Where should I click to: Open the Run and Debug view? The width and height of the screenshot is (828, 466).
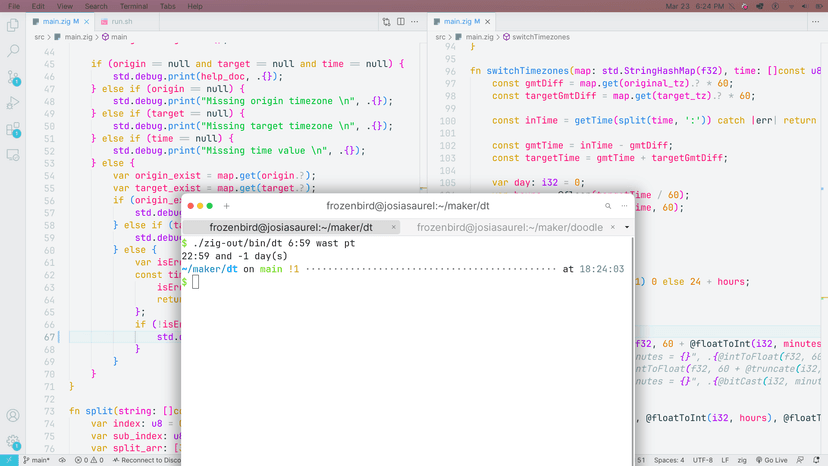[13, 103]
